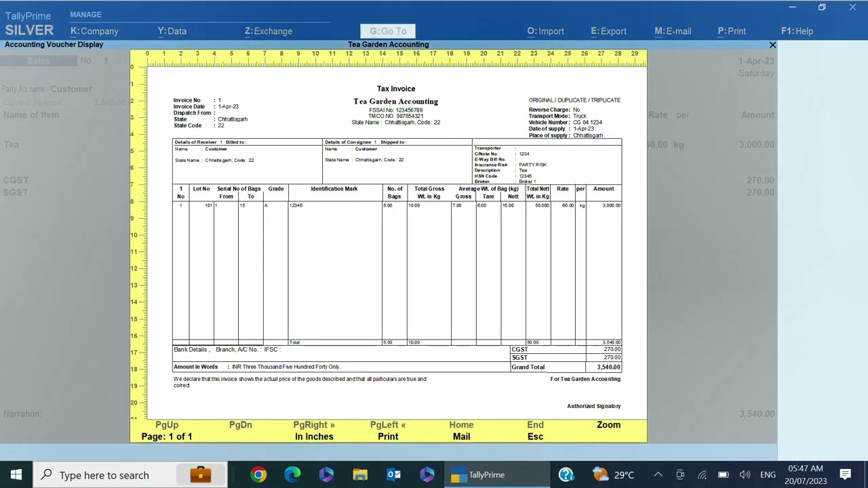This screenshot has width=868, height=488.
Task: Open battery status tray icon
Action: 723,475
